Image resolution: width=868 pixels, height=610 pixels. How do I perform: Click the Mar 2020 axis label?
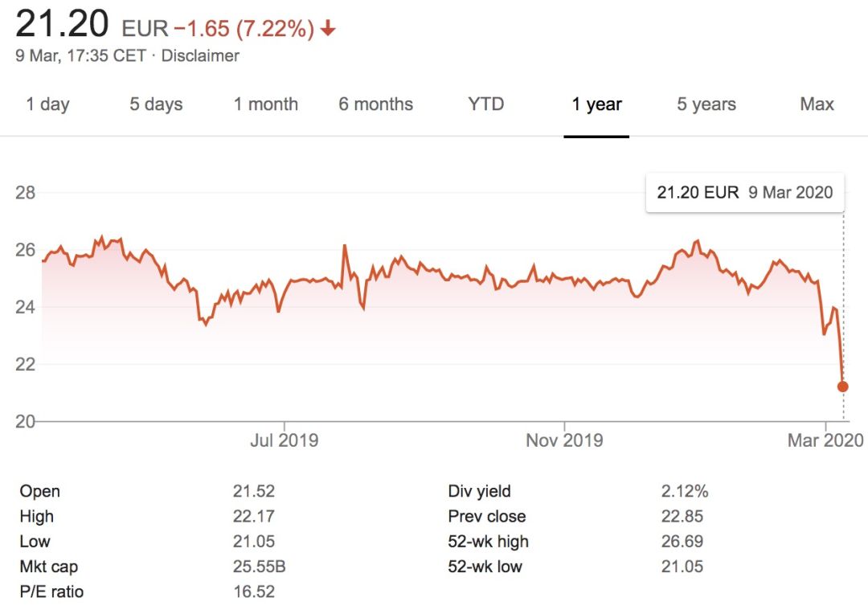click(825, 440)
